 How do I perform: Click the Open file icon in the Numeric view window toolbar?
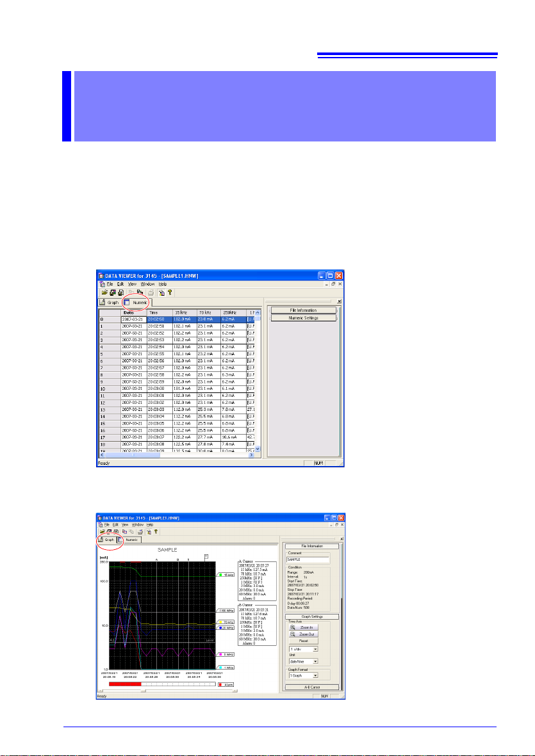tap(104, 292)
